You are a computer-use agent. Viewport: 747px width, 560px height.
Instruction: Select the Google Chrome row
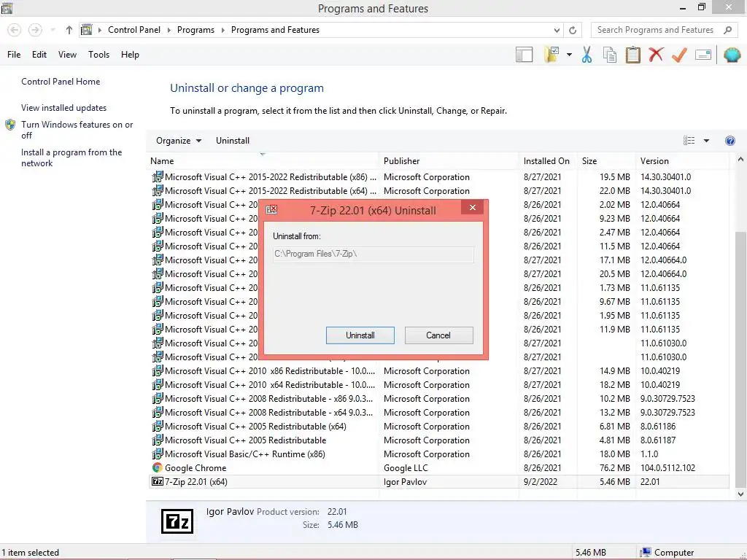[x=438, y=467]
